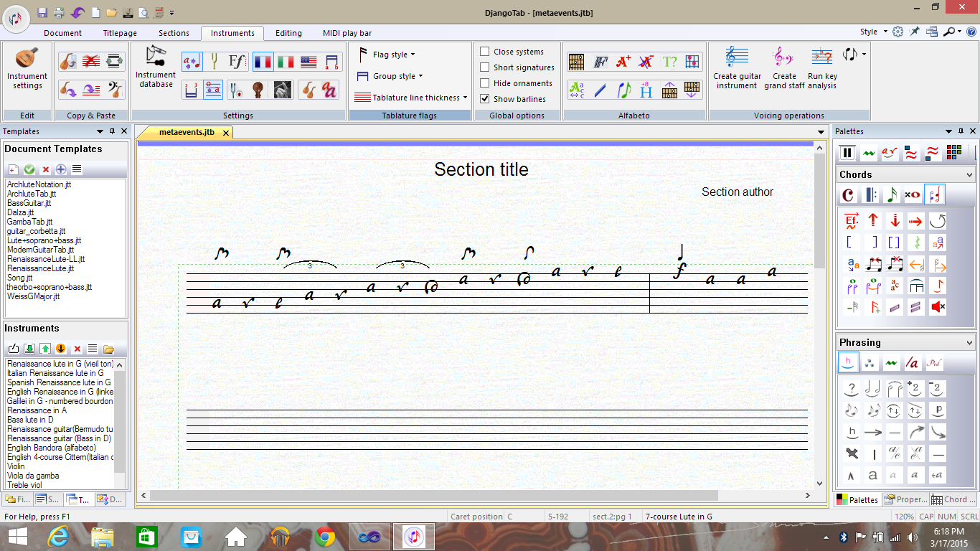Open Instrument settings
This screenshot has height=551, width=980.
point(27,70)
